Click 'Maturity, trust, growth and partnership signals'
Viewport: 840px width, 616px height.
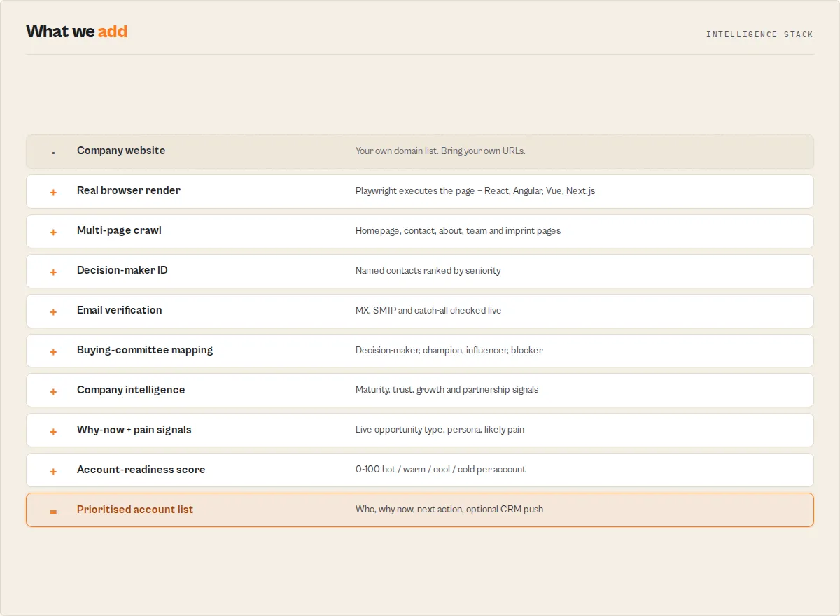[x=447, y=390]
